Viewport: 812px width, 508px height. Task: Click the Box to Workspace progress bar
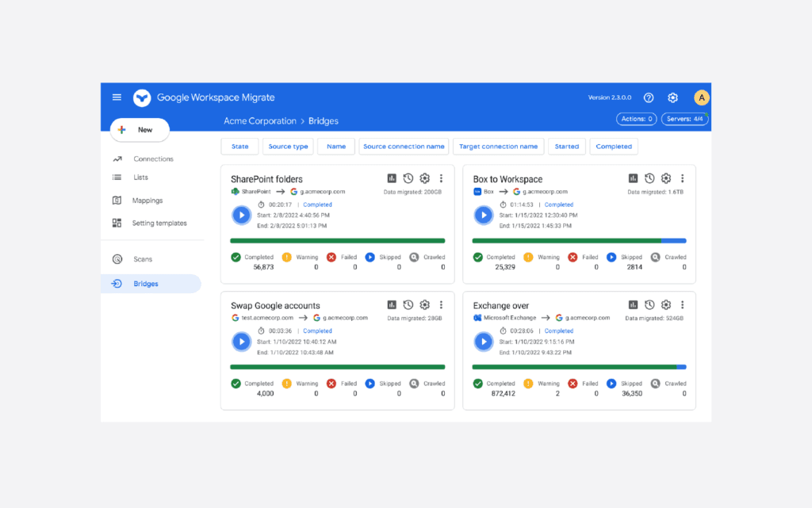tap(580, 241)
